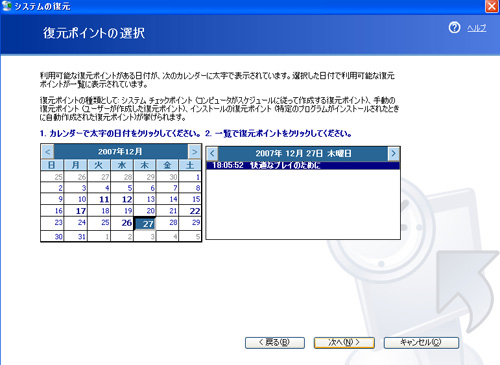Click the 土 weekday column header
The image size is (500, 365).
pyautogui.click(x=190, y=165)
